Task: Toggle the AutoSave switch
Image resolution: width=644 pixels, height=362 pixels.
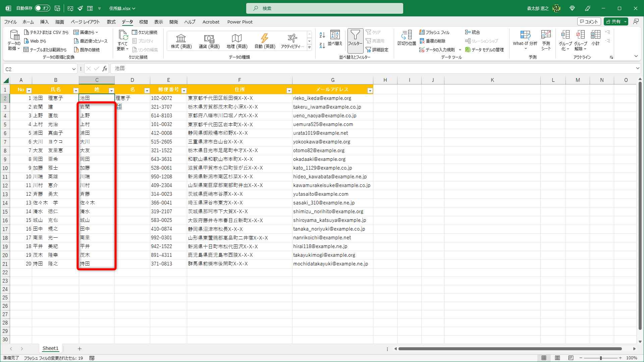Action: pos(43,8)
